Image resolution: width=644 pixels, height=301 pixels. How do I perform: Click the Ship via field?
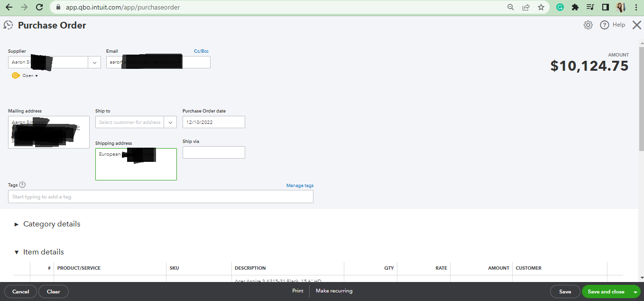coord(214,152)
